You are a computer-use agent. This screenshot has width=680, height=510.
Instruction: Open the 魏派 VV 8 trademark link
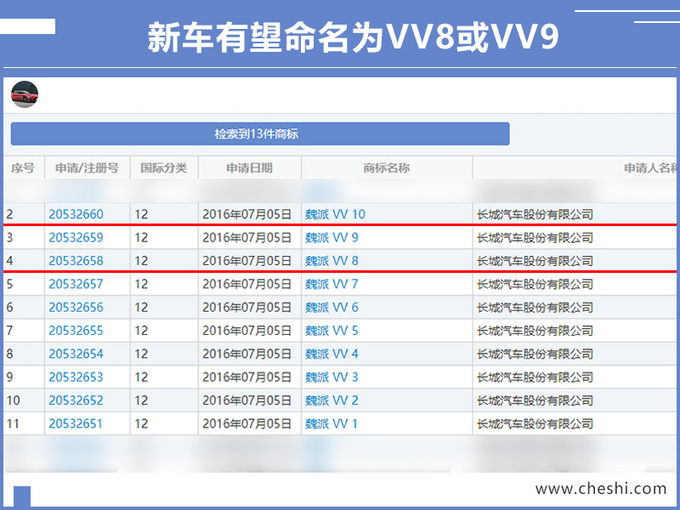tap(332, 261)
